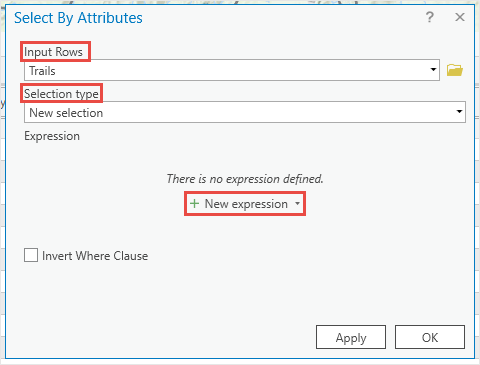The width and height of the screenshot is (480, 365).
Task: Click the New selection value field
Action: 245,112
